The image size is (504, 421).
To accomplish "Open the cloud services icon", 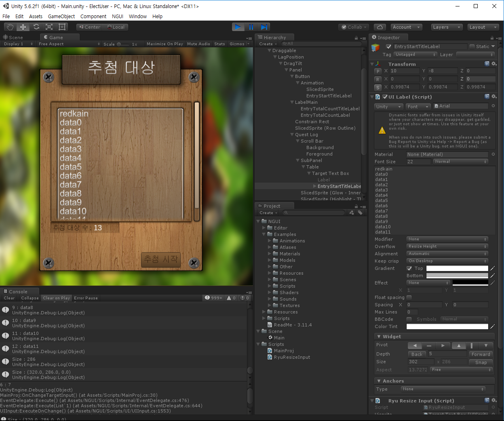I will [x=380, y=27].
